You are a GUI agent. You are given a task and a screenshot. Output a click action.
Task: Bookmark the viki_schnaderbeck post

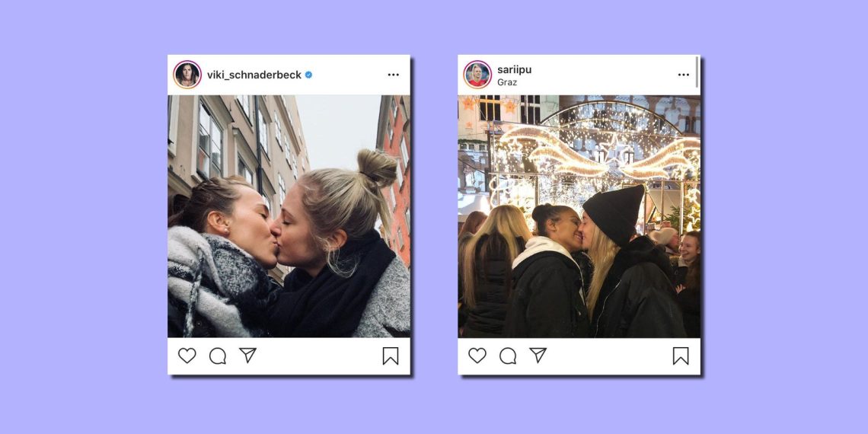391,356
